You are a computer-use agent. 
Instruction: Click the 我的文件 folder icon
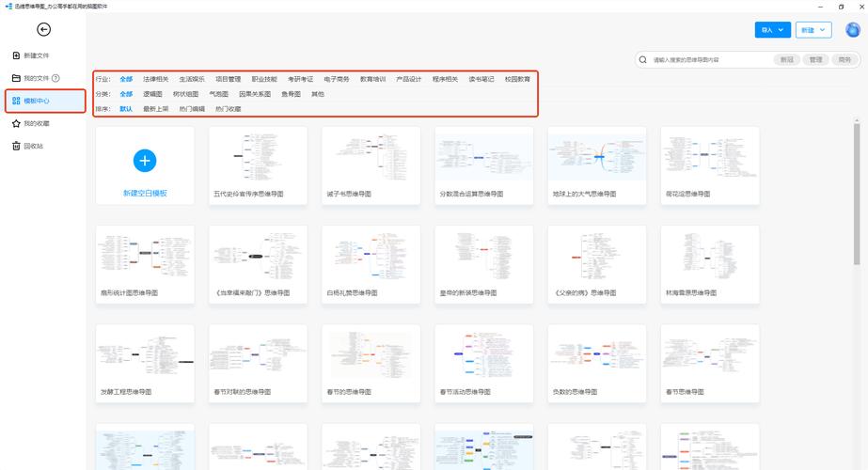[x=16, y=78]
